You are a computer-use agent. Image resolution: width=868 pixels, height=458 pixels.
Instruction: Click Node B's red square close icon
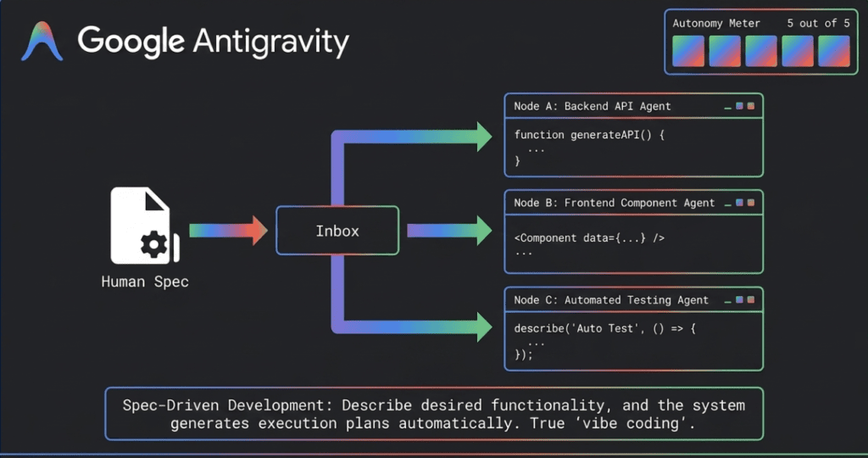(751, 203)
